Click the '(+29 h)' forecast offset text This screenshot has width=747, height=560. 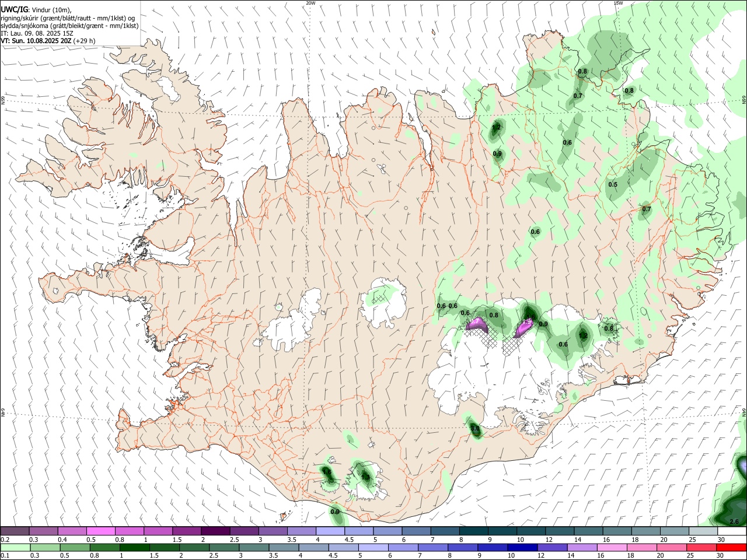85,41
